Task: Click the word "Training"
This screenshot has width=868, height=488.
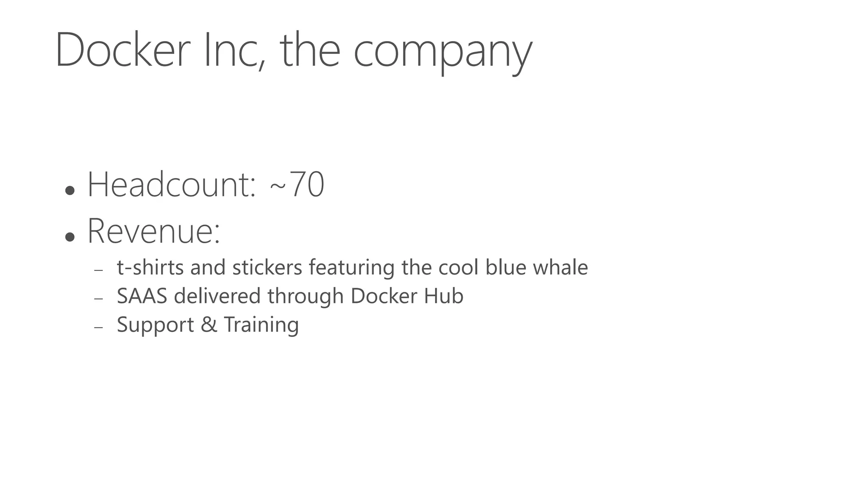Action: point(261,325)
